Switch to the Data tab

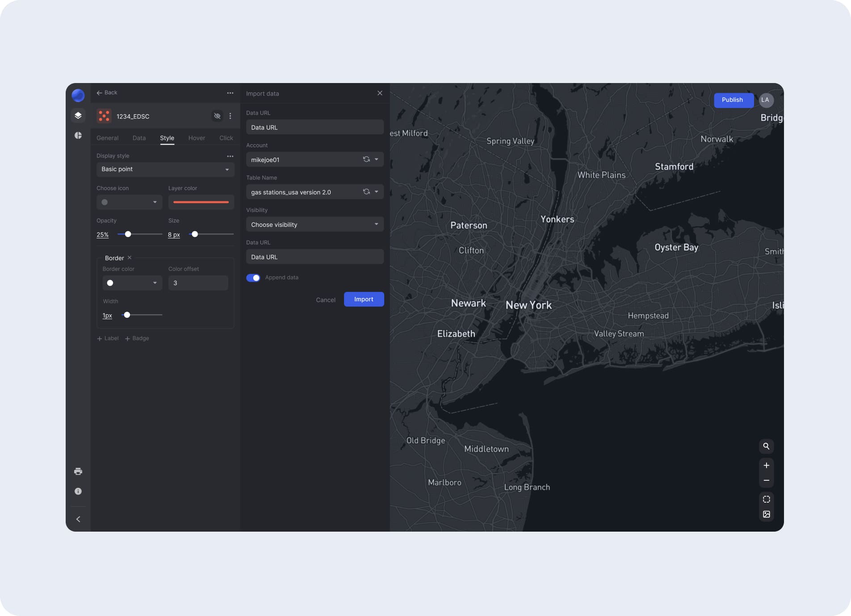click(x=139, y=138)
